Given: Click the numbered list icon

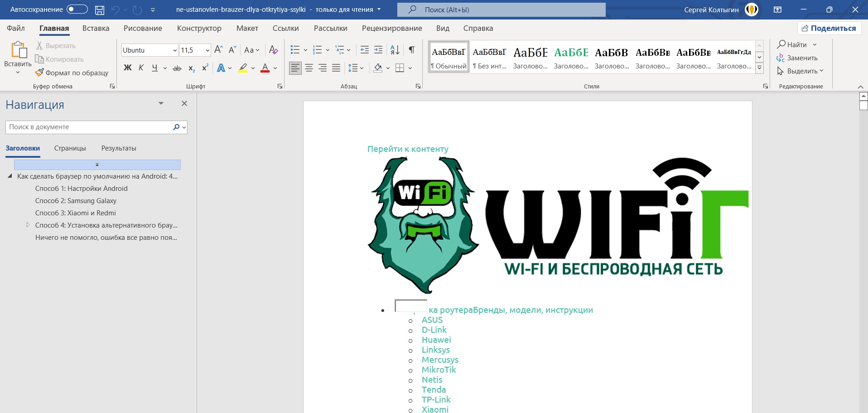Looking at the screenshot, I should (x=318, y=50).
